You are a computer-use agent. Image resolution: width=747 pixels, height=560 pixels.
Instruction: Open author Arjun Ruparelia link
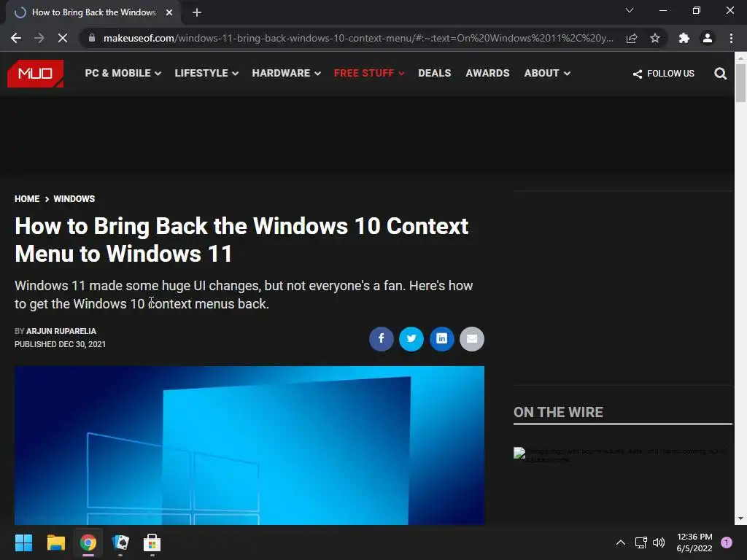tap(61, 331)
